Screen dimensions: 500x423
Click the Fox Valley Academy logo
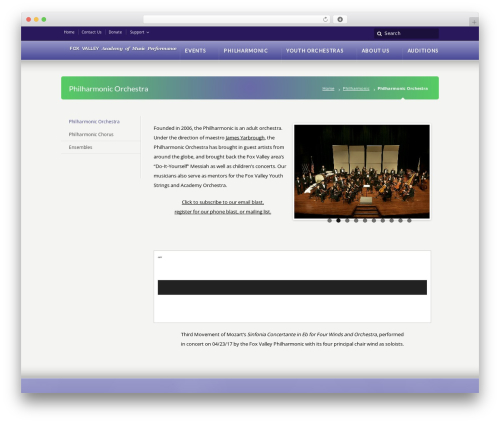123,48
